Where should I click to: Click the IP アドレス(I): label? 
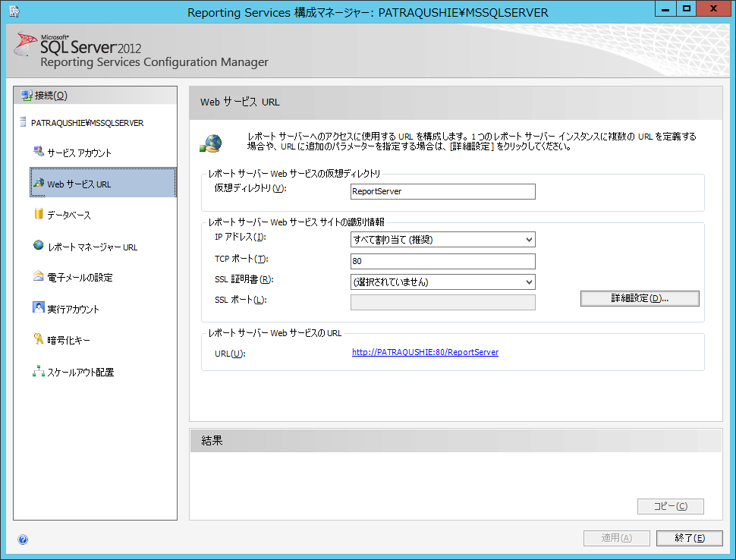[241, 237]
